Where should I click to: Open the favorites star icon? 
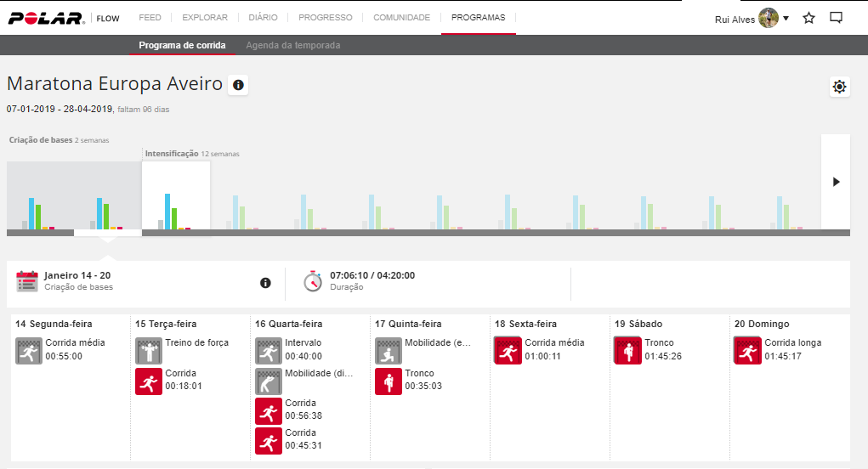tap(808, 18)
